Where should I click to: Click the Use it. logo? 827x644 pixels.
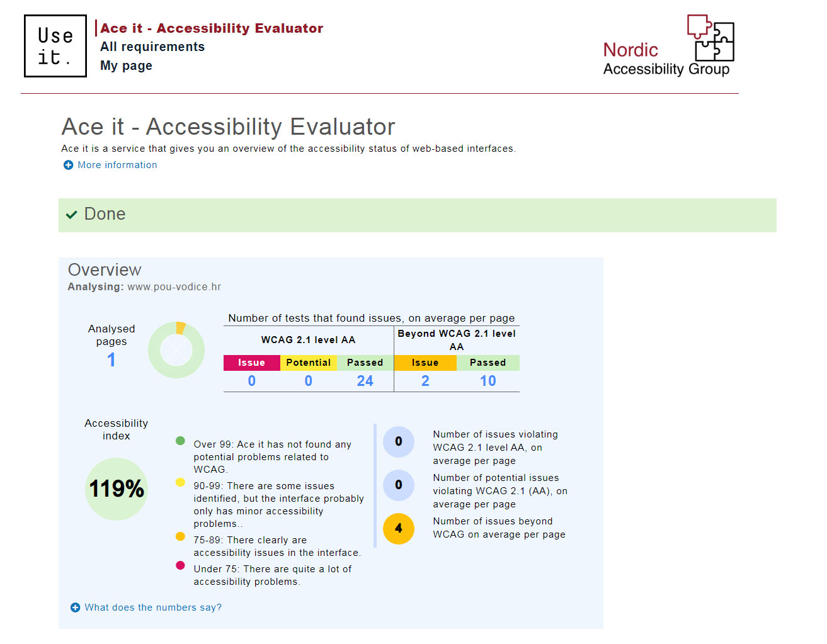point(55,46)
